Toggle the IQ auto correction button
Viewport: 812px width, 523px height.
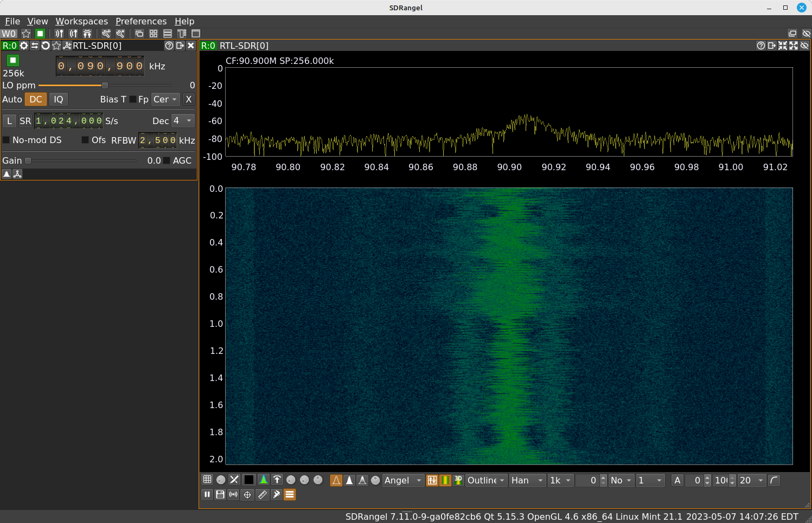58,99
